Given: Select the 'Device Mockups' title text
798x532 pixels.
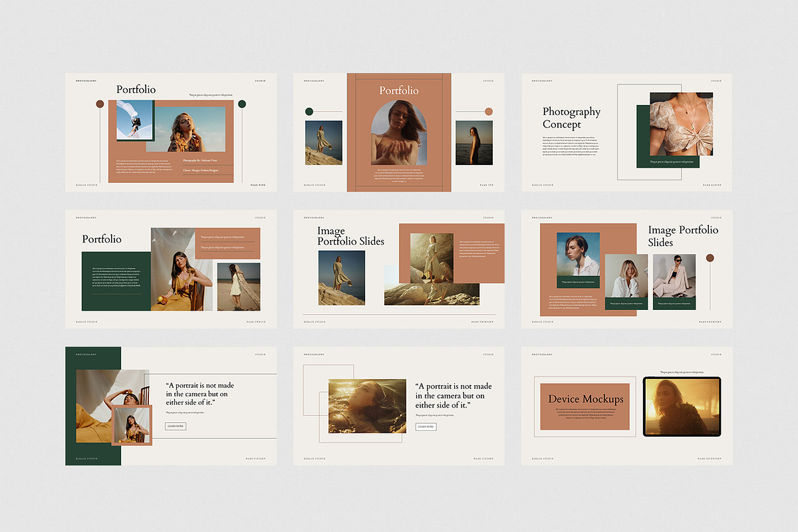Looking at the screenshot, I should (x=586, y=399).
